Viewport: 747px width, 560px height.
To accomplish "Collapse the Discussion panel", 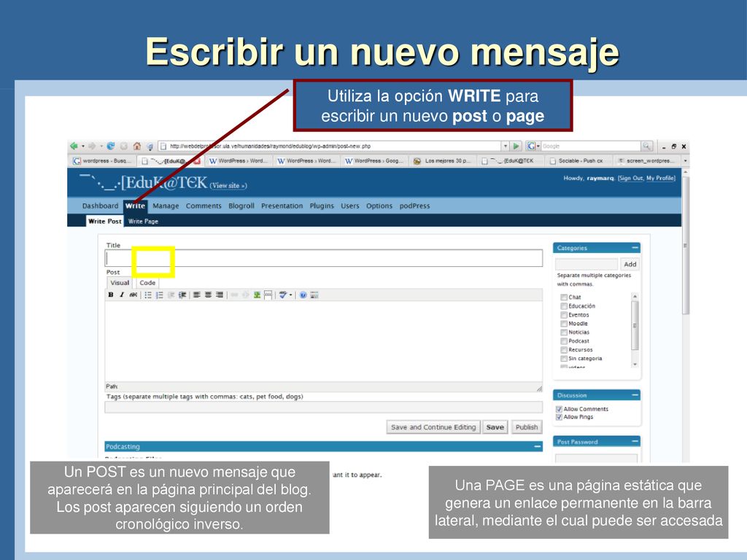I will pos(635,395).
